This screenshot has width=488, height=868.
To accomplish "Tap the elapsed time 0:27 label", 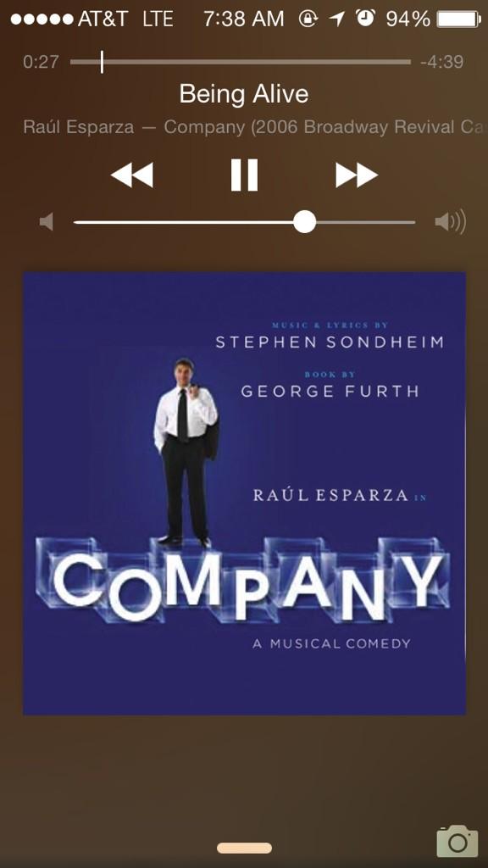I will 41,61.
